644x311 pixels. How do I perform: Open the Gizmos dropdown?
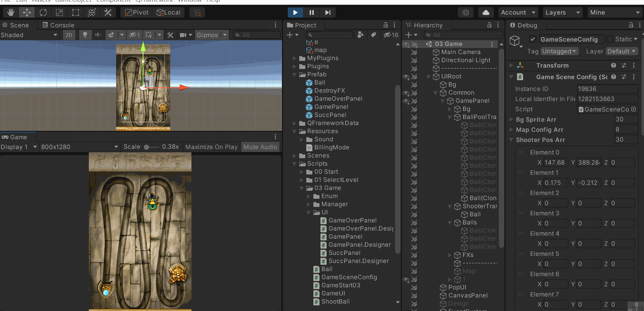pyautogui.click(x=211, y=35)
